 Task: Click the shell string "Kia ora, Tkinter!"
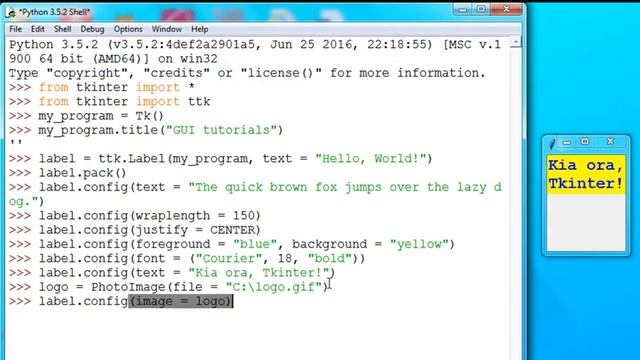(259, 273)
